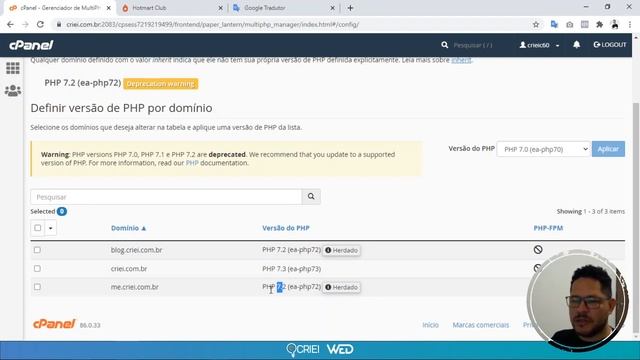Click the Deprecation warning badge
Viewport: 640px width, 360px height.
[x=160, y=84]
